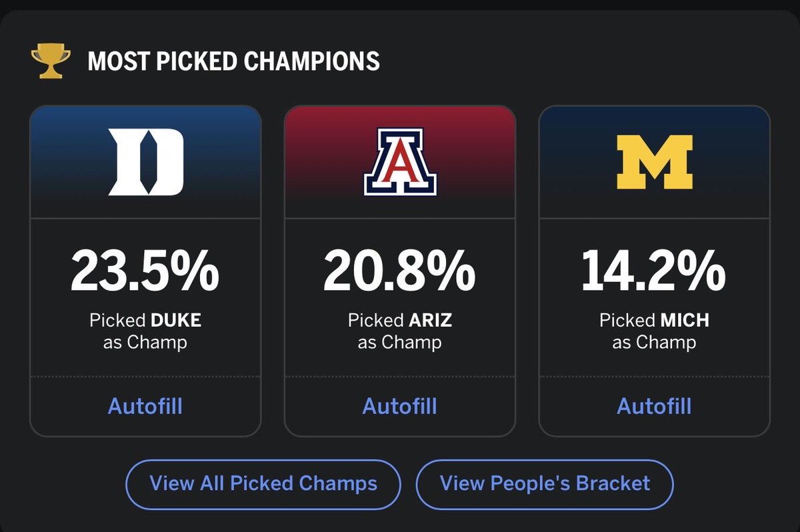
Task: Open View All Picked Champs
Action: coord(263,483)
